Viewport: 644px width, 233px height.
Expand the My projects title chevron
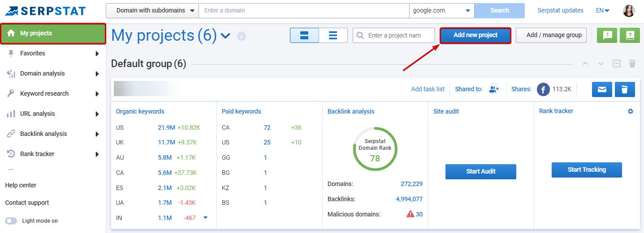(x=225, y=36)
